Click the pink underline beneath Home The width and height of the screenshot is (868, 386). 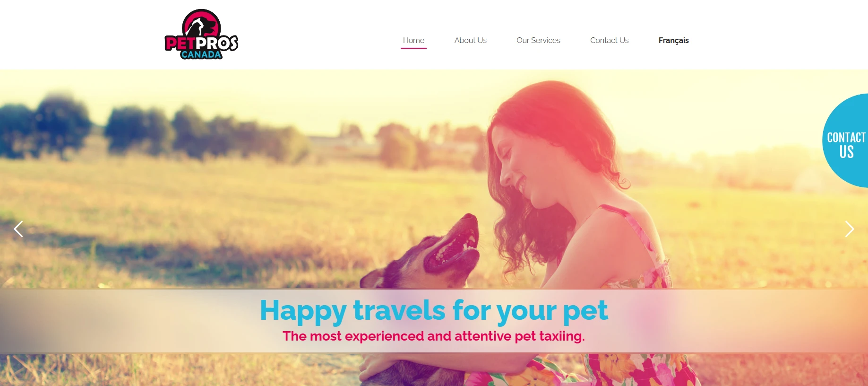tap(413, 48)
